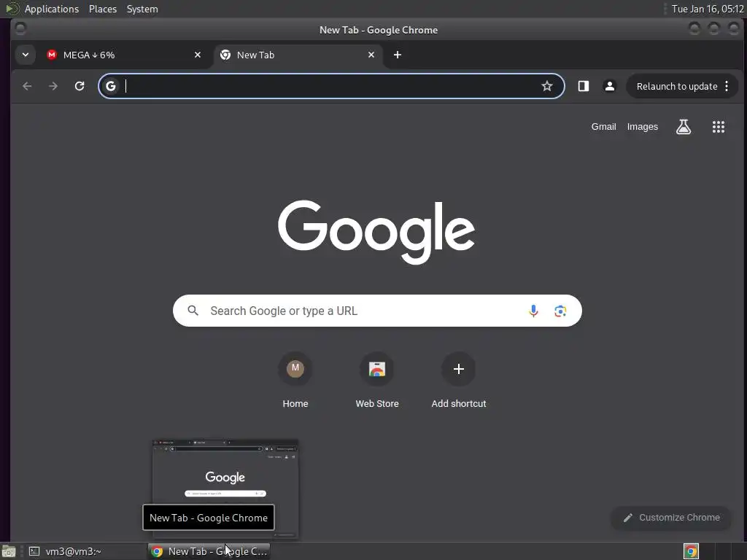This screenshot has height=560, width=747.
Task: Click show desktop icon in taskbar
Action: coord(9,551)
